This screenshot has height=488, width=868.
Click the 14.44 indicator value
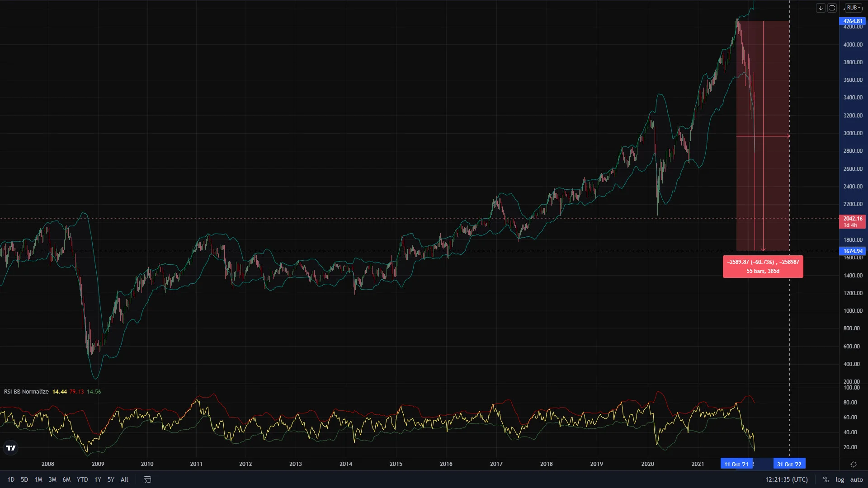pyautogui.click(x=60, y=392)
